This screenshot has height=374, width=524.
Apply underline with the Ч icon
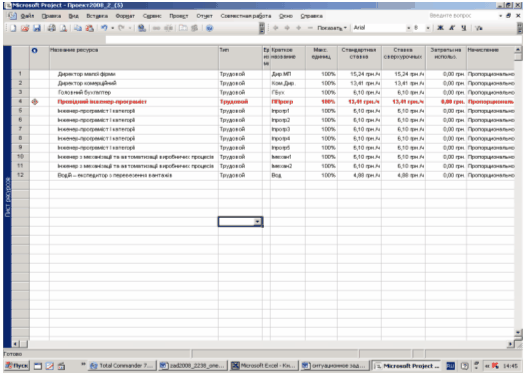(464, 28)
